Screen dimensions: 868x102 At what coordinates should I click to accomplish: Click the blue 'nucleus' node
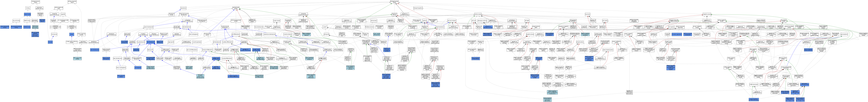pyautogui.click(x=72, y=34)
